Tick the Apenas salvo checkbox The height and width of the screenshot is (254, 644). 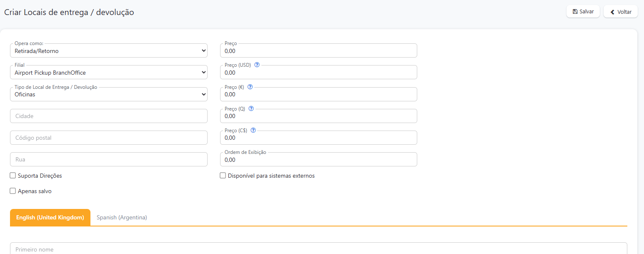[x=13, y=191]
